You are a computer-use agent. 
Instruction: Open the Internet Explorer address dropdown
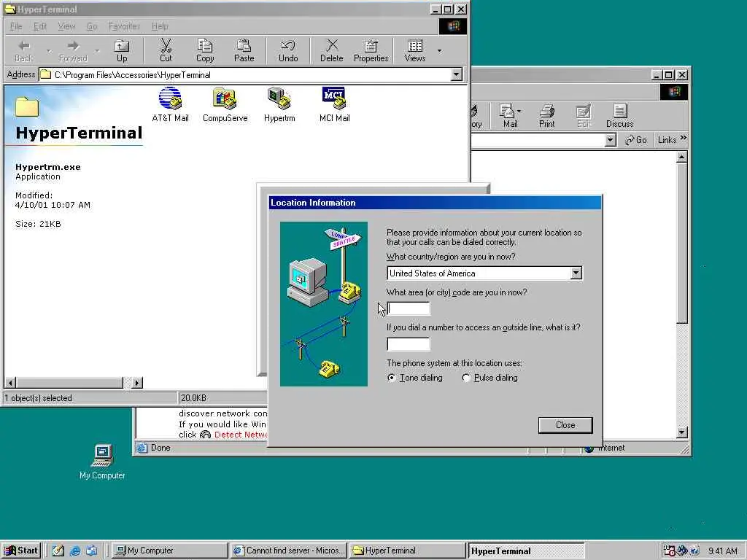[611, 140]
